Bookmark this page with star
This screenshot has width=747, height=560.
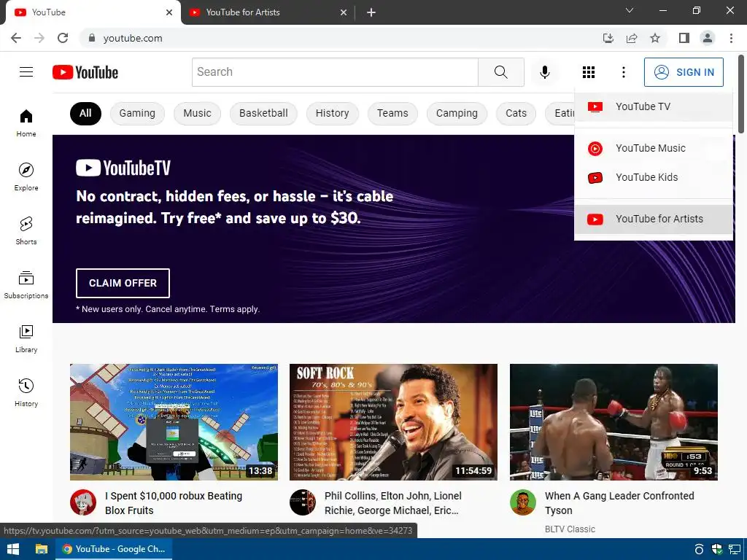[x=655, y=38]
